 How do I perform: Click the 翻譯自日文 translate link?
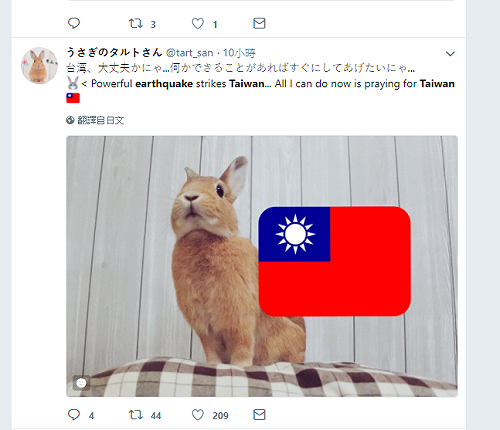101,120
